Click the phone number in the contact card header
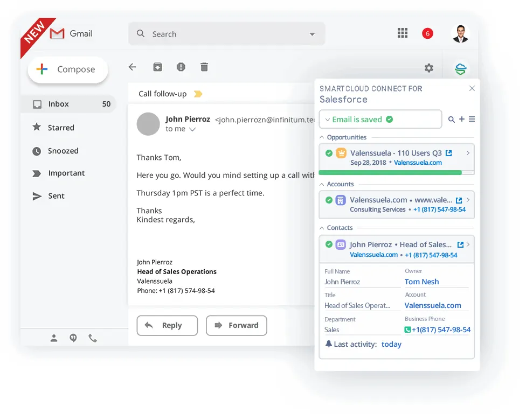 click(431, 255)
